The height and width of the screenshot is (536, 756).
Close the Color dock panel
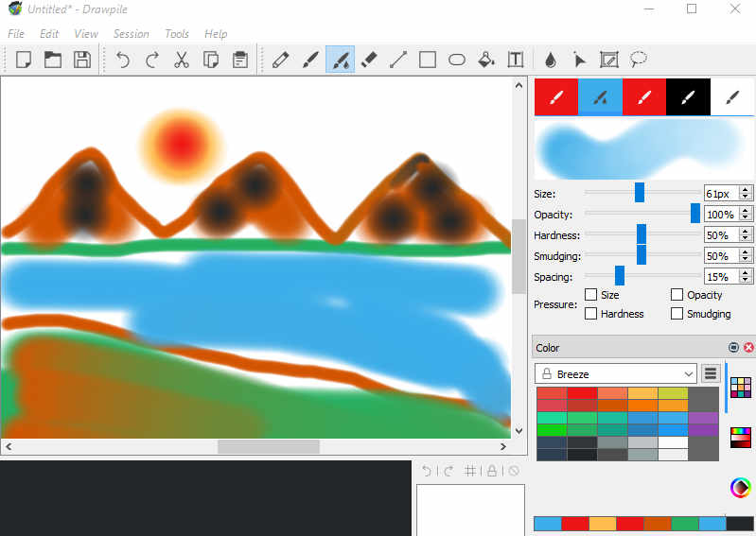(748, 347)
